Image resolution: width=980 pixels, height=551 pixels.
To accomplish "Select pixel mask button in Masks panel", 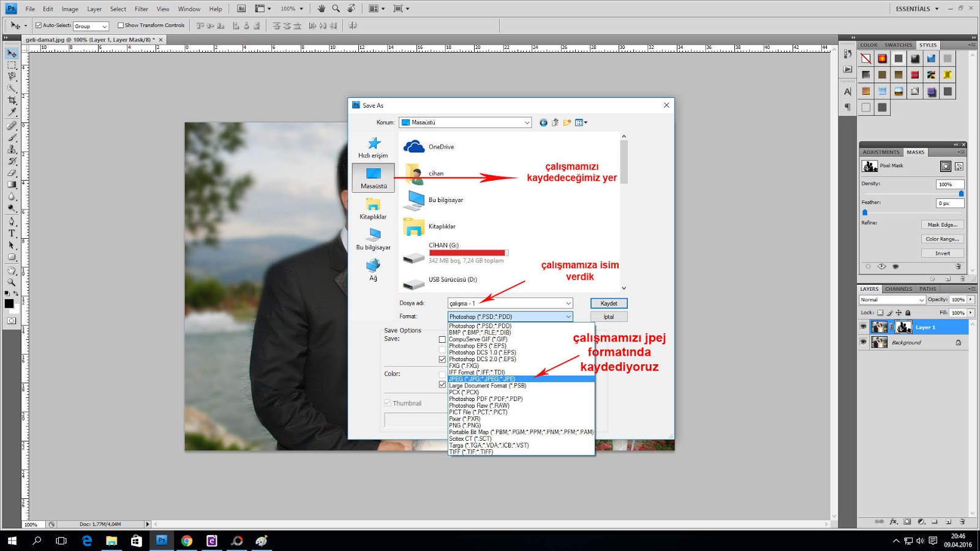I will (x=946, y=166).
